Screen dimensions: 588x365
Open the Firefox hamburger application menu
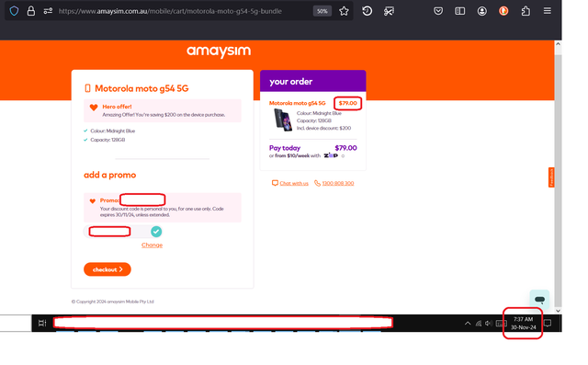548,11
